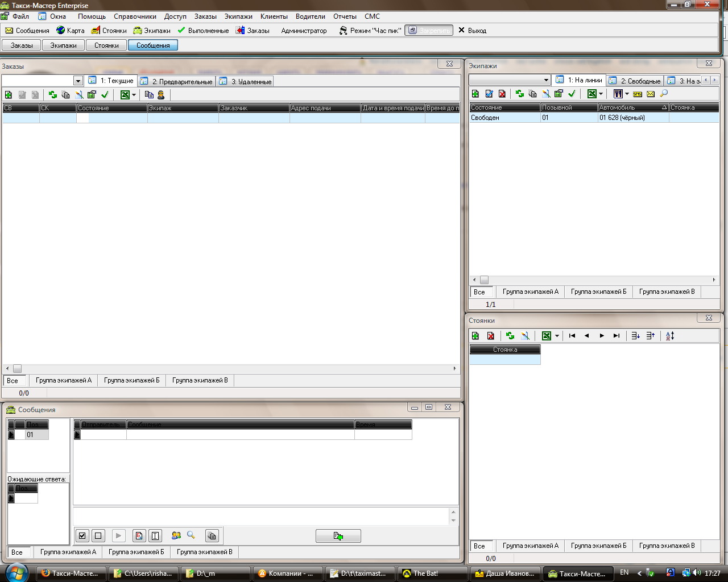Open the Справочники menu
Viewport: 728px width, 582px height.
135,16
